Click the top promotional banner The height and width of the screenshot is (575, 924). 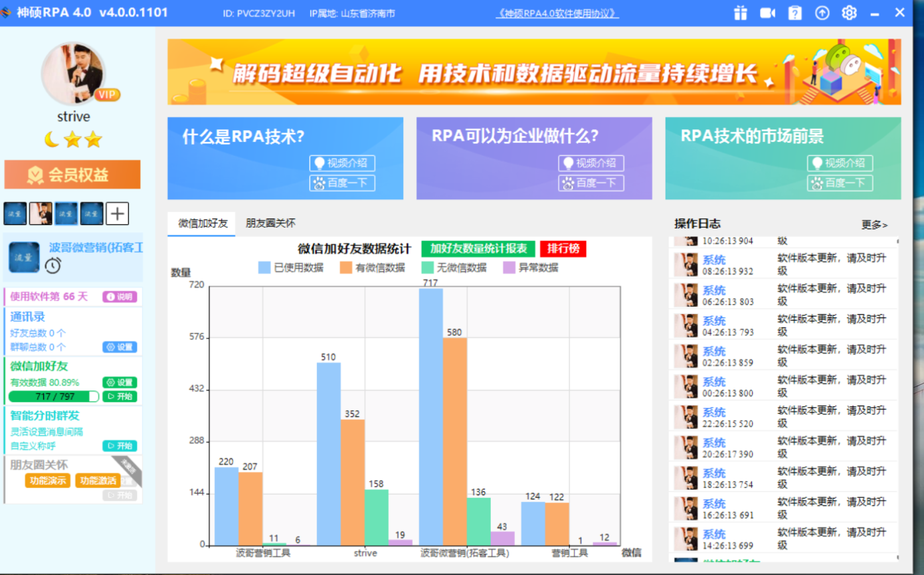click(534, 72)
